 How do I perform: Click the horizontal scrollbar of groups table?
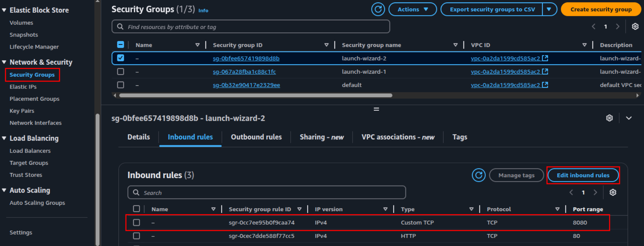pyautogui.click(x=256, y=95)
